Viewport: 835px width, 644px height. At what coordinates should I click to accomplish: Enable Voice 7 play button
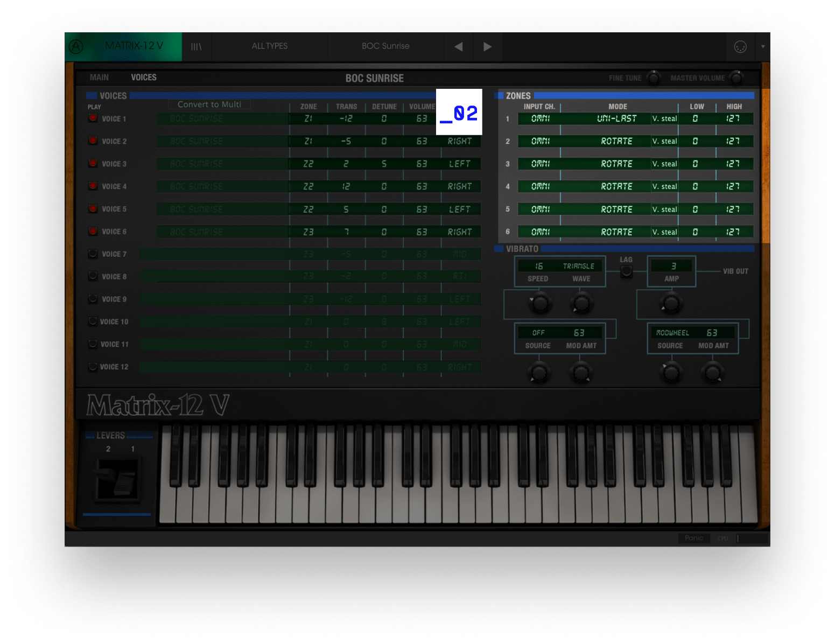coord(93,254)
